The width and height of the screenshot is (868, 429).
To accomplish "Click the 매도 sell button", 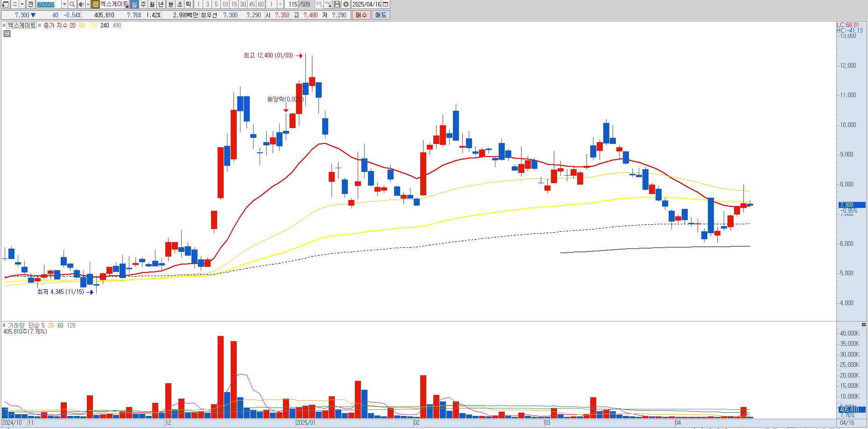I will [381, 15].
